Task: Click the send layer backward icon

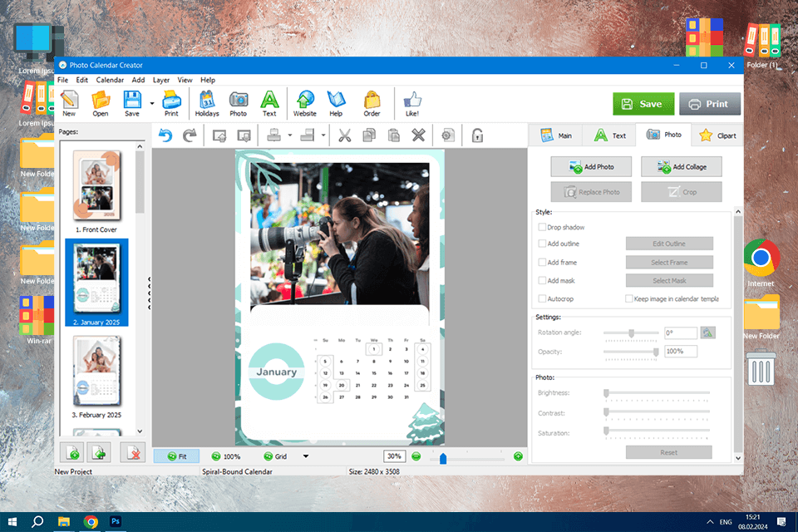Action: [x=244, y=135]
